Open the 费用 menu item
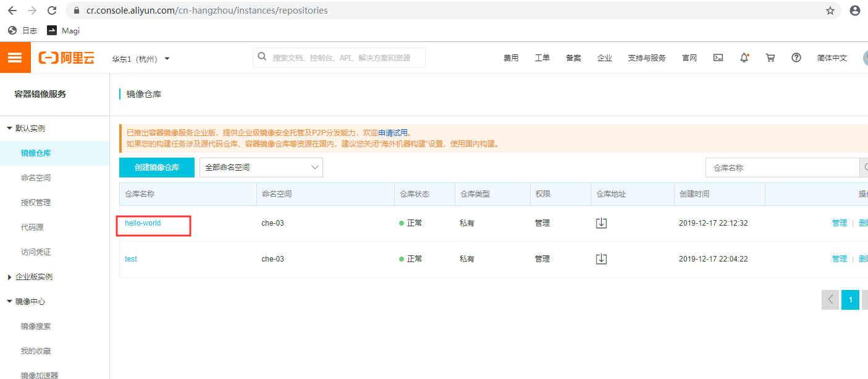 [x=512, y=57]
